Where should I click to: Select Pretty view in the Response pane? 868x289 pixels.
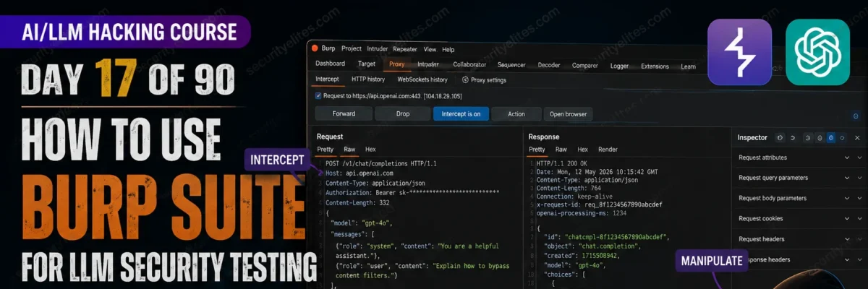pos(537,150)
